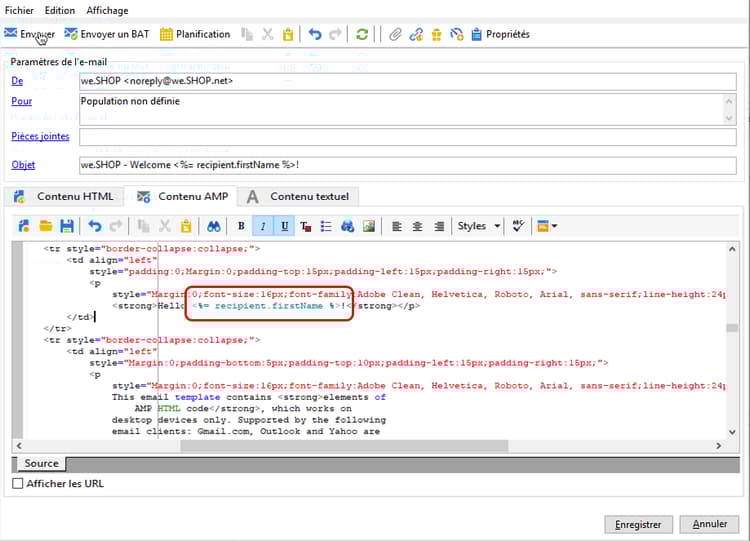Click the paste icon in top toolbar
This screenshot has height=541, width=750.
288,34
